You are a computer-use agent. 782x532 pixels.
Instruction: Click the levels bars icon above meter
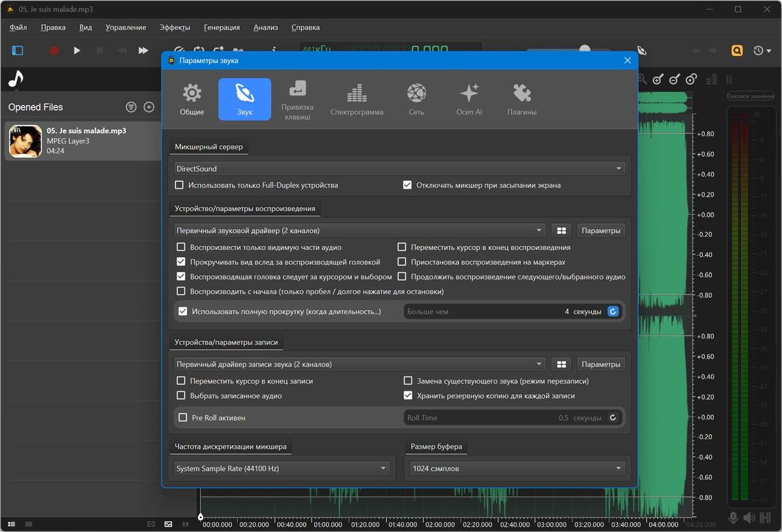coord(712,79)
